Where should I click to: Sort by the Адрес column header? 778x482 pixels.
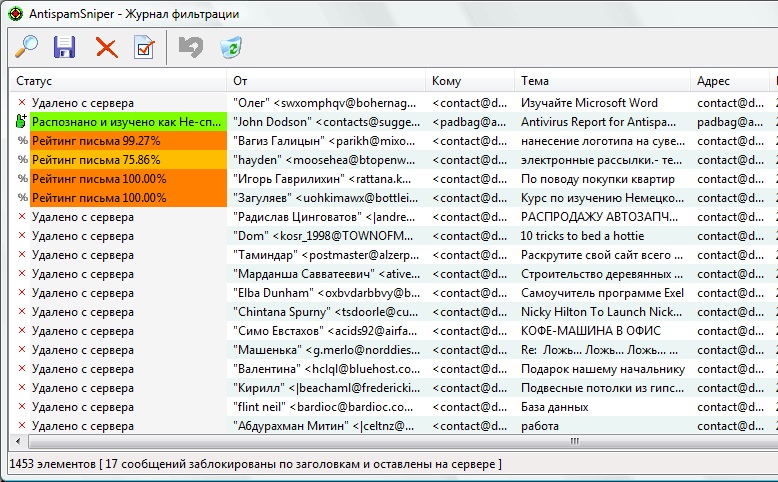click(730, 81)
